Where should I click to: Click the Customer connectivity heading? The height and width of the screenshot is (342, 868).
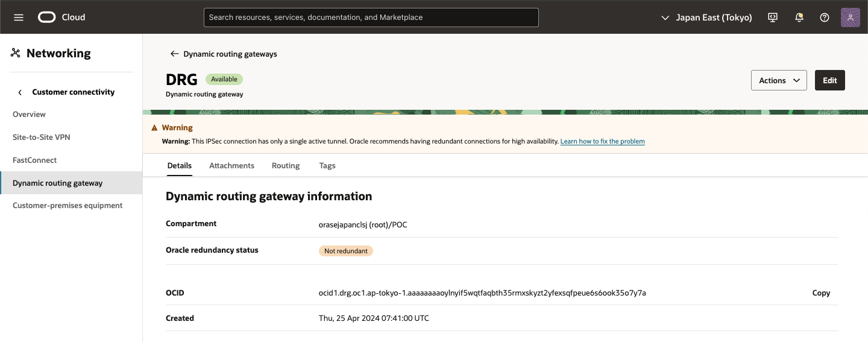tap(73, 92)
